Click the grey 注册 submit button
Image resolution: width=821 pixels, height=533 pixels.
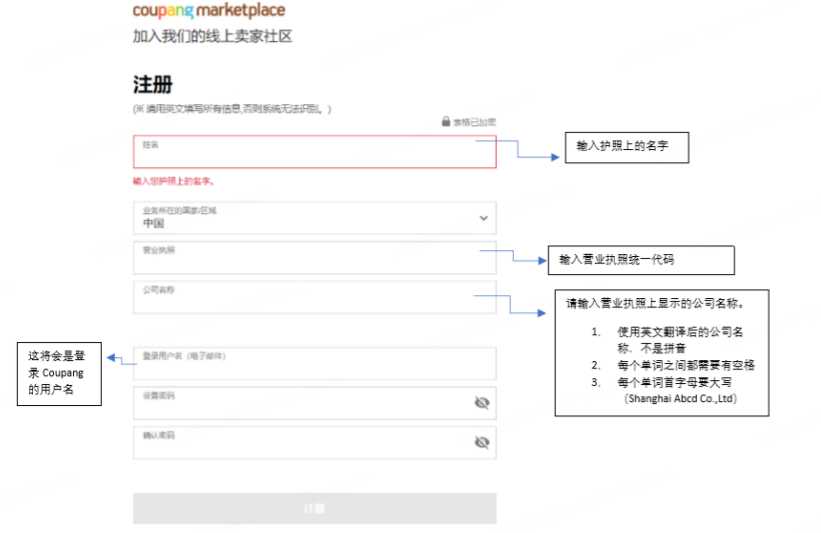point(315,508)
